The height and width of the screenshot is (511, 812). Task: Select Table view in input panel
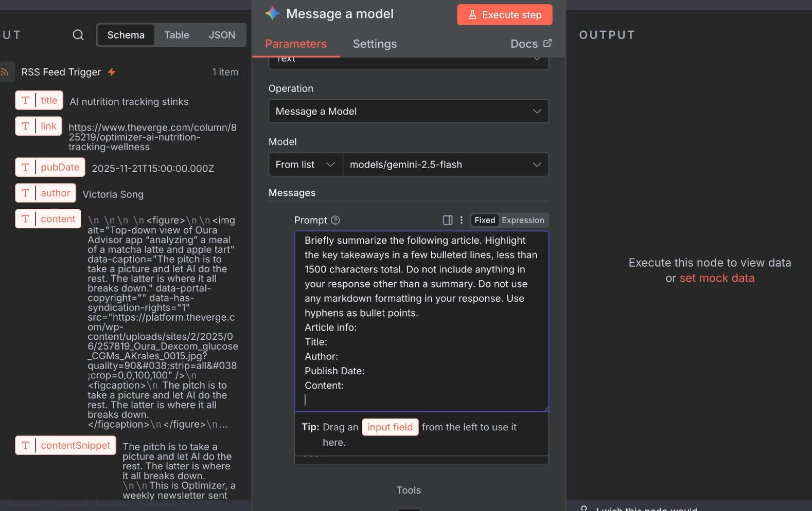pos(176,35)
